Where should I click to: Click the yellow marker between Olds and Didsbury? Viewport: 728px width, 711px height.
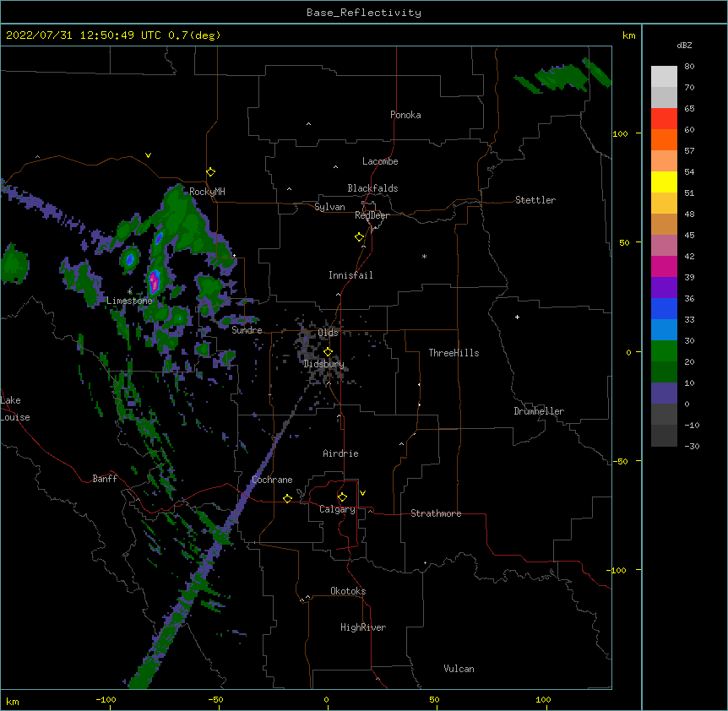click(328, 352)
